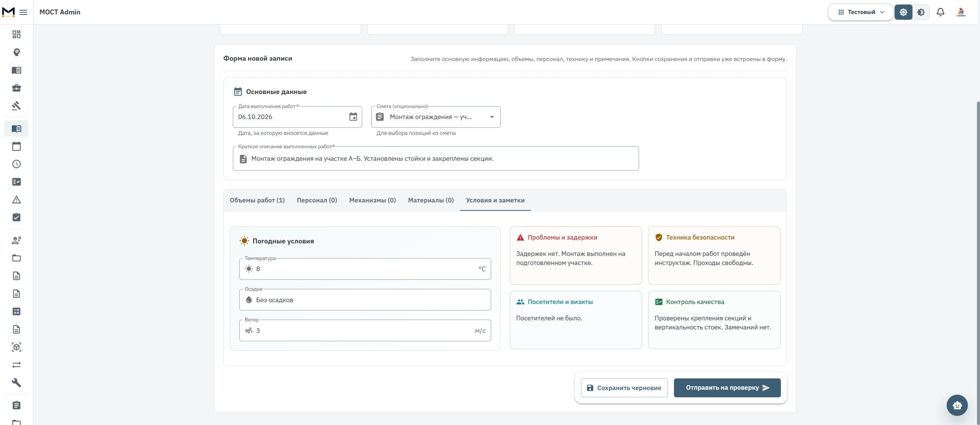This screenshot has width=980, height=425.
Task: Edit the Техника безопасности note card
Action: click(714, 255)
